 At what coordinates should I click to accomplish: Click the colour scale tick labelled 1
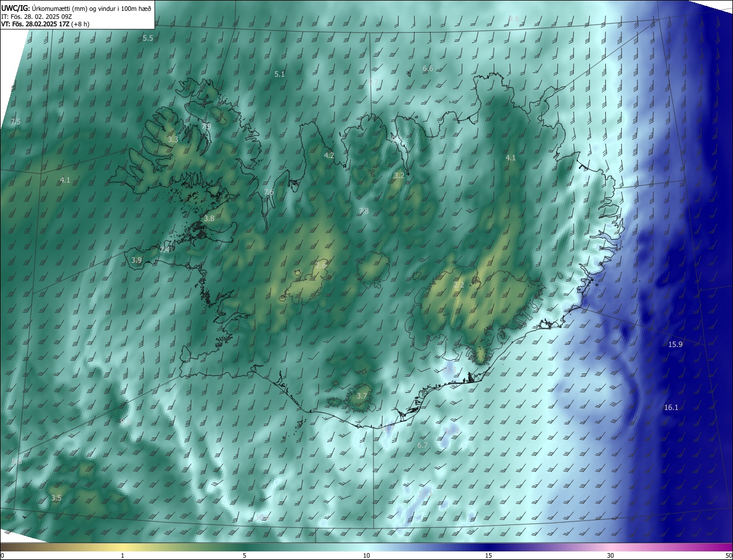tap(123, 555)
